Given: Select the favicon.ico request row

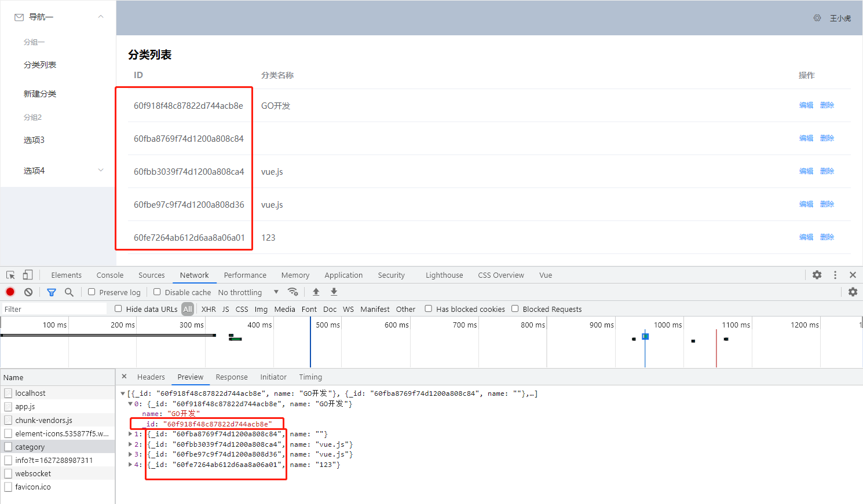Looking at the screenshot, I should pos(58,487).
